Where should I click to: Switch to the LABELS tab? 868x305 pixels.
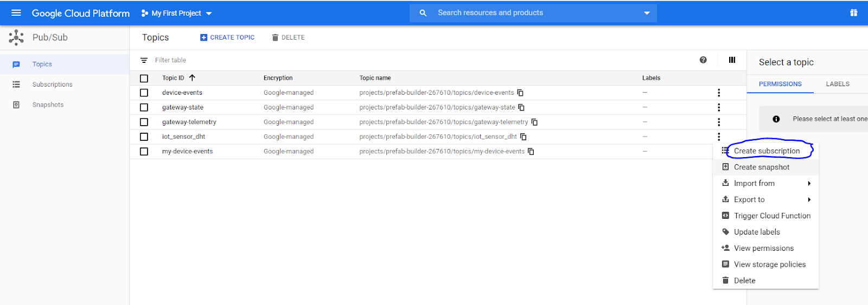click(x=838, y=84)
